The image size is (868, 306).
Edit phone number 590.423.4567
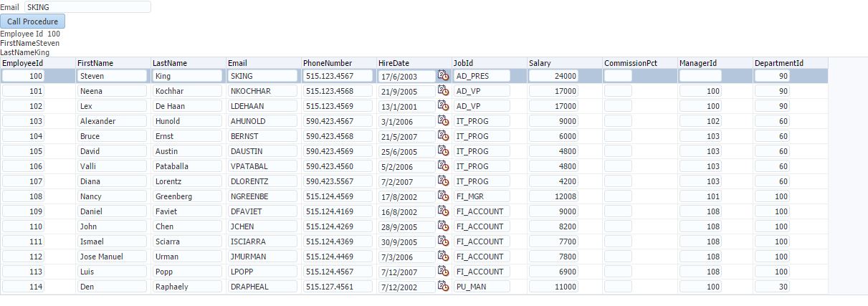click(338, 121)
